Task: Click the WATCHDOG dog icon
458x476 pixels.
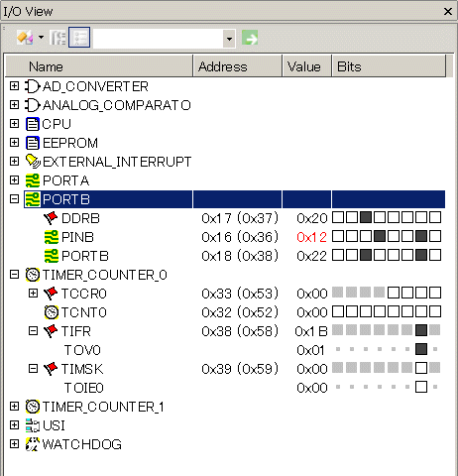Action: pyautogui.click(x=33, y=444)
